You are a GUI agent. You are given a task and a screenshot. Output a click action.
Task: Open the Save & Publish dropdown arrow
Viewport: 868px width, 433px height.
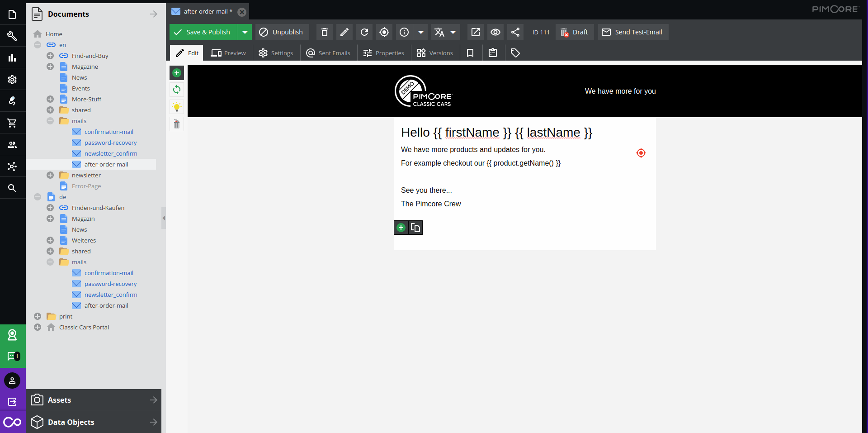coord(245,32)
